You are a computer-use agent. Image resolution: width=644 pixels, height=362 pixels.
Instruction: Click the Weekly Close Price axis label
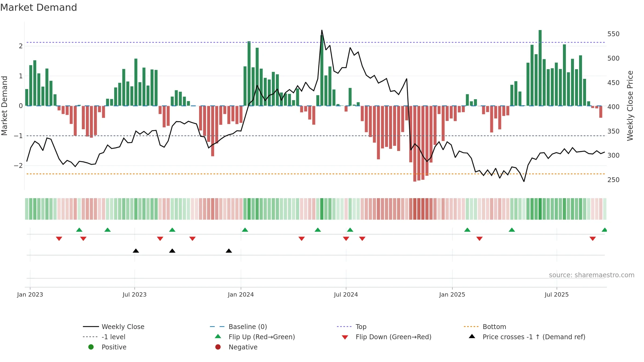[x=630, y=106]
